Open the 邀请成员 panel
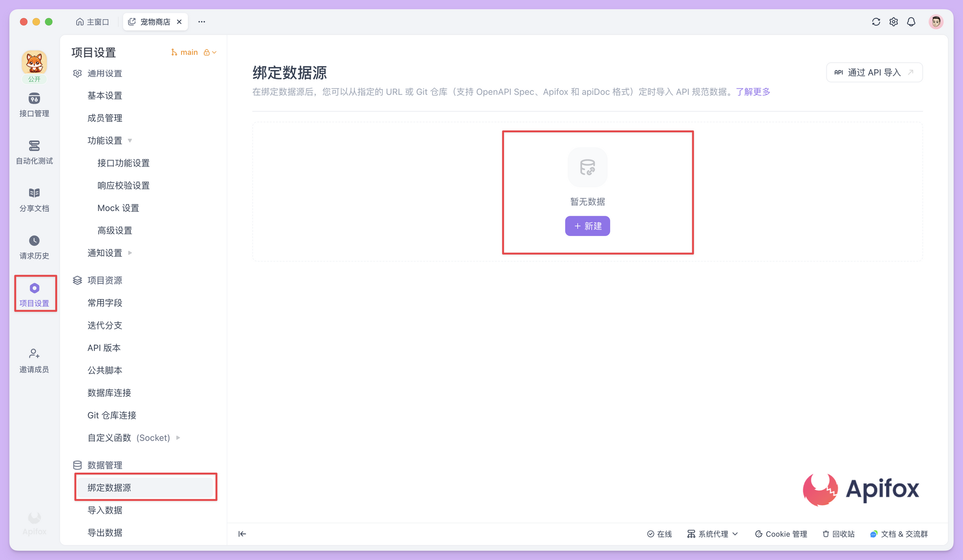 tap(34, 359)
